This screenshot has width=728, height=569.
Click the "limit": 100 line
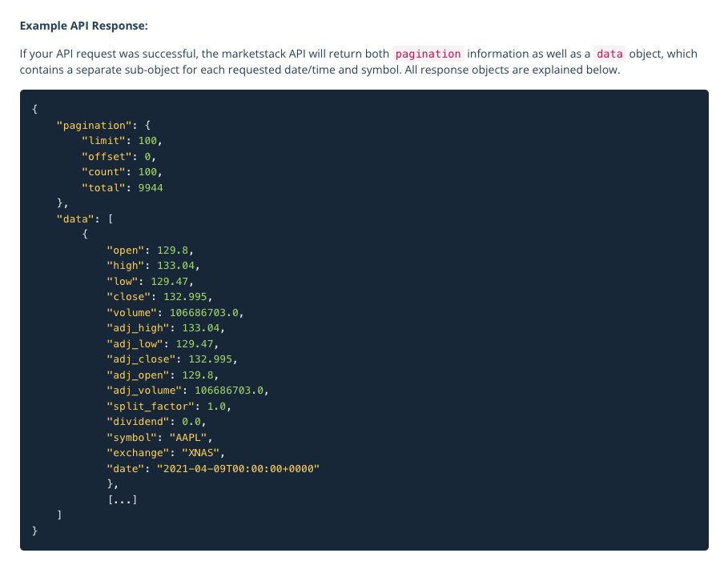tap(122, 141)
